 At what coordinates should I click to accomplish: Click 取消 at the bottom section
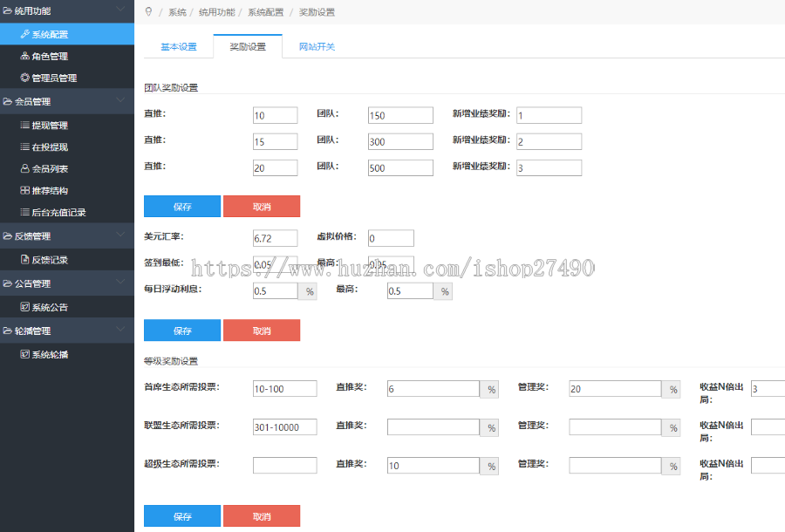point(261,515)
